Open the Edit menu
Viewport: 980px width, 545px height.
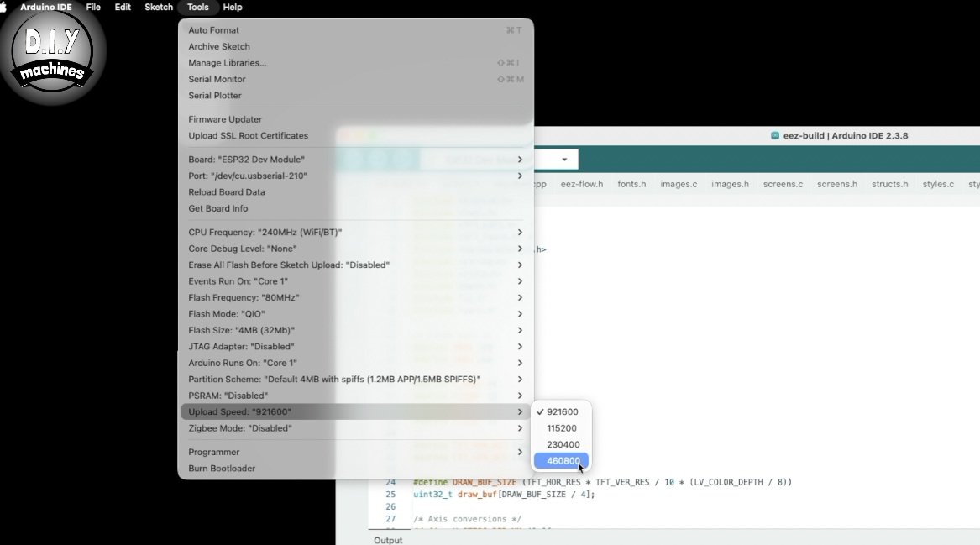(x=123, y=7)
